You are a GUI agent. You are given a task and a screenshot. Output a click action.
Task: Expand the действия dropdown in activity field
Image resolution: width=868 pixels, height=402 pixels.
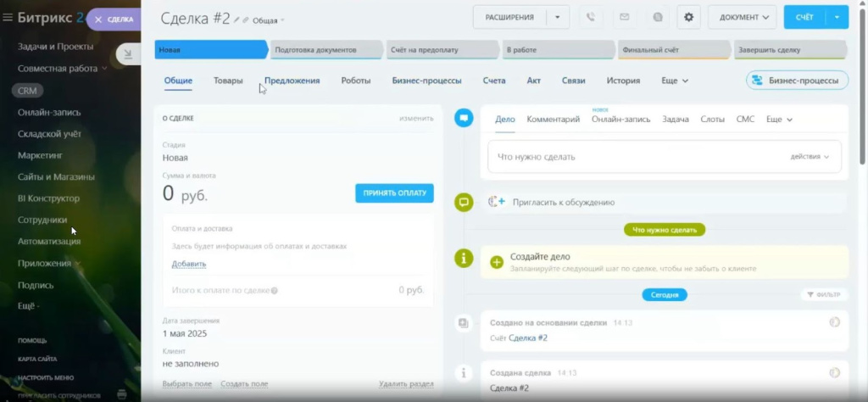click(810, 157)
